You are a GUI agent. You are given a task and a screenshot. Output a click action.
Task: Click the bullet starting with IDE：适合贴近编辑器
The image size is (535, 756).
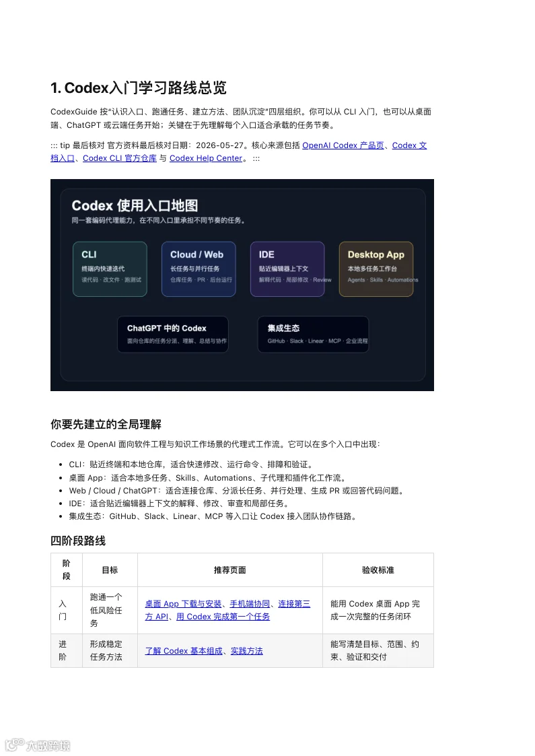(180, 504)
